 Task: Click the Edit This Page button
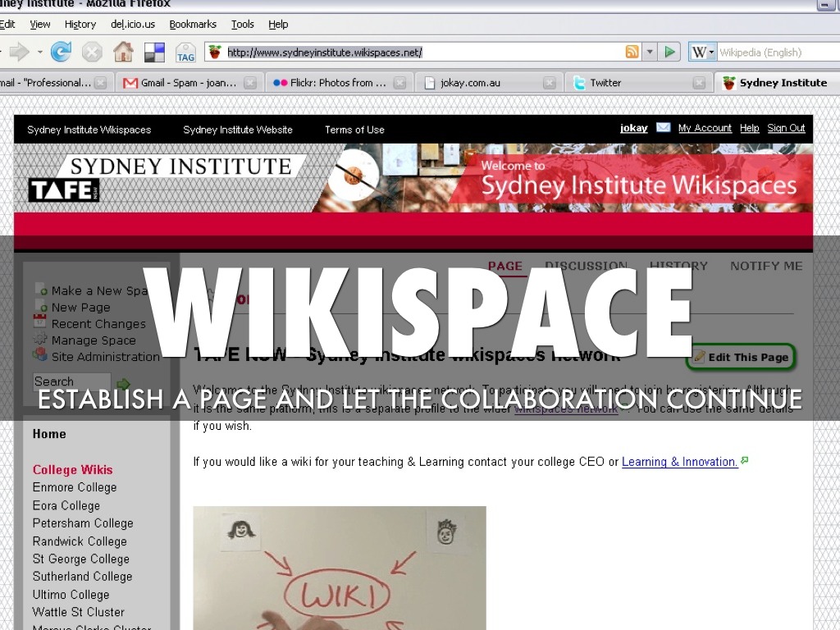742,357
